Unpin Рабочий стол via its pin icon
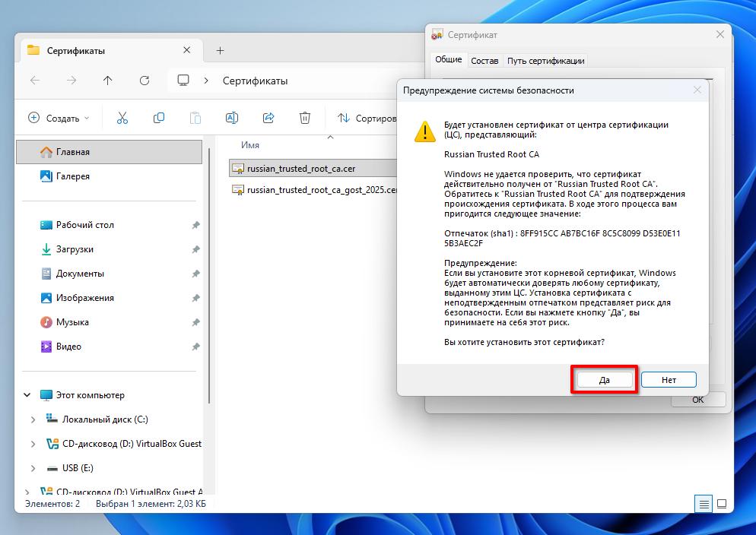The height and width of the screenshot is (535, 756). coord(195,225)
